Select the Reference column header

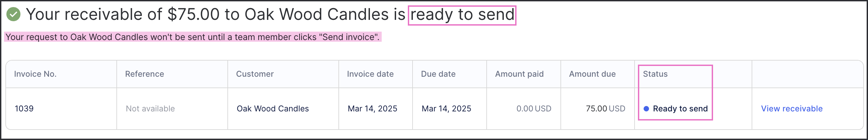[x=145, y=74]
